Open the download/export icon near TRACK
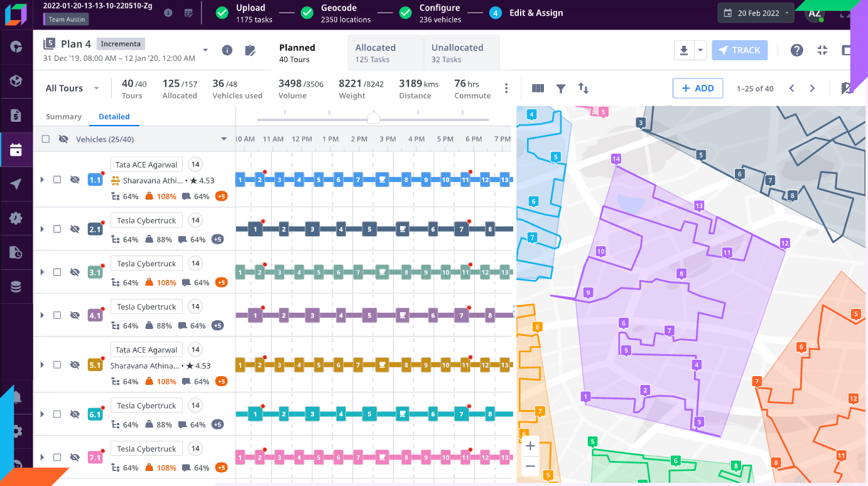 684,50
